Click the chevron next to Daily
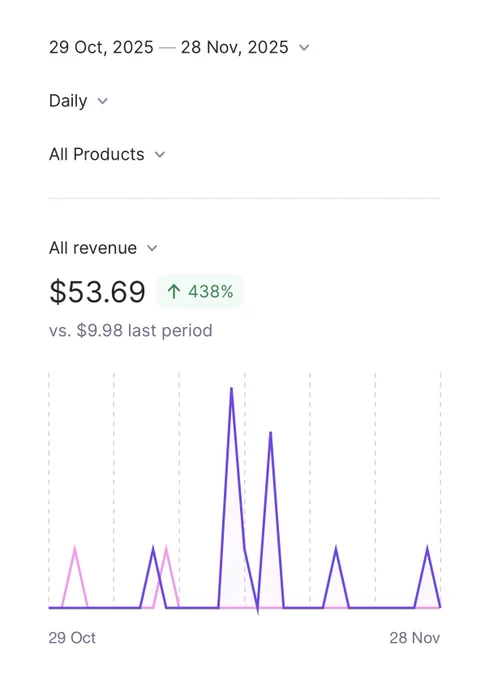The height and width of the screenshot is (680, 489). click(102, 101)
